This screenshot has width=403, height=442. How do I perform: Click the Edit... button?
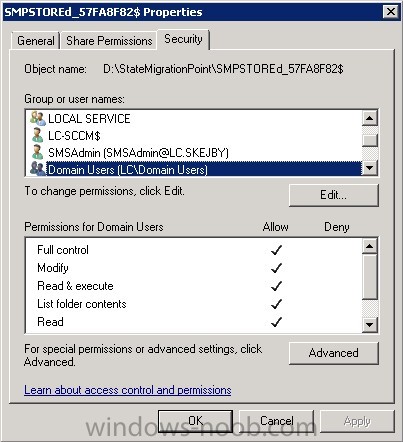click(x=334, y=195)
